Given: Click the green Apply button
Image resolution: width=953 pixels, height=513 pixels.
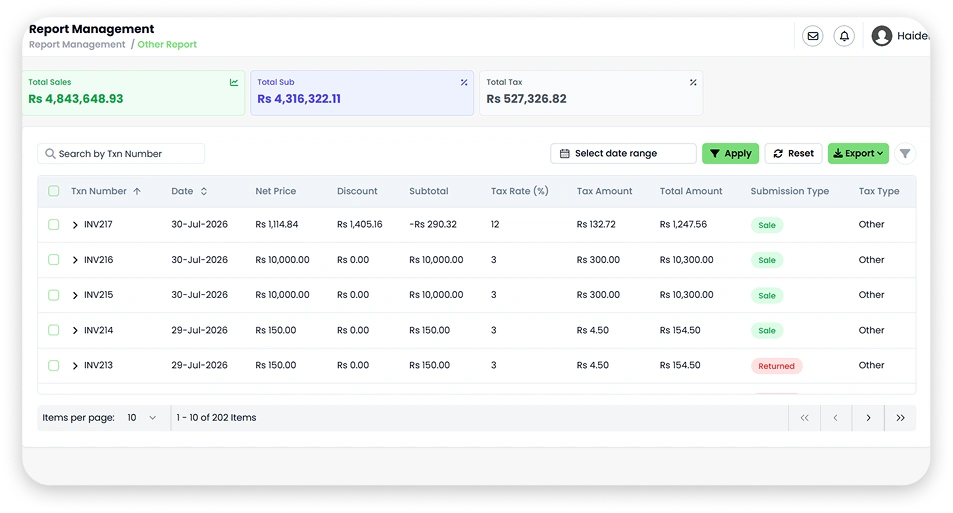Looking at the screenshot, I should [x=731, y=154].
